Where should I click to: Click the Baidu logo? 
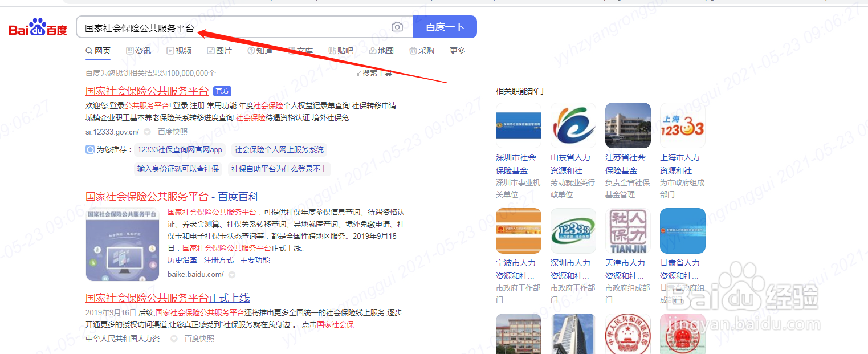tap(36, 26)
